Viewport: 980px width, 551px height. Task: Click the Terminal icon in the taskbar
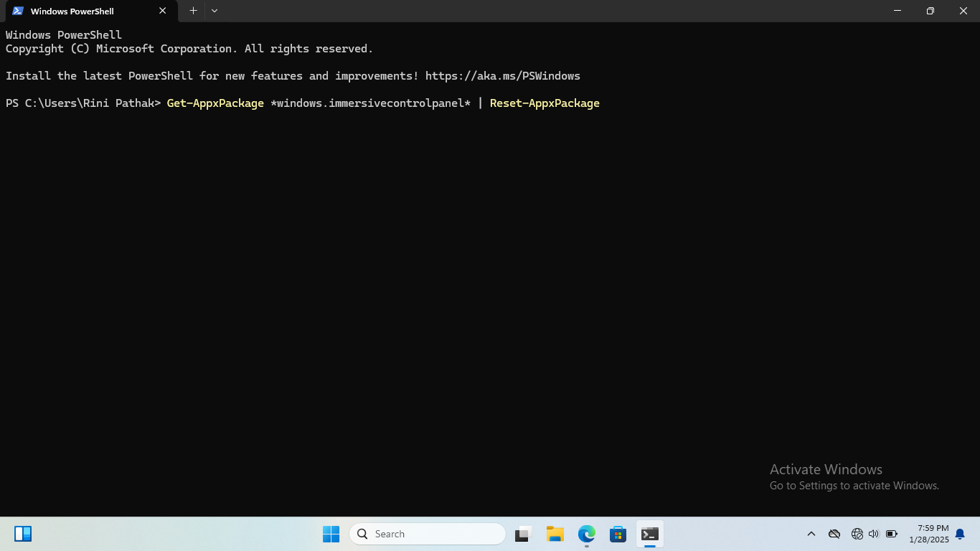pyautogui.click(x=650, y=534)
